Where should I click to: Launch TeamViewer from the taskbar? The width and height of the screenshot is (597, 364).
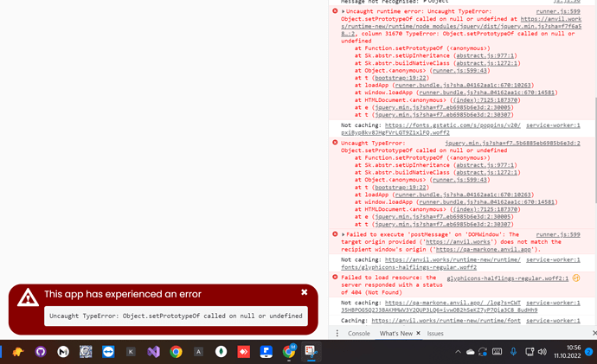click(x=108, y=352)
